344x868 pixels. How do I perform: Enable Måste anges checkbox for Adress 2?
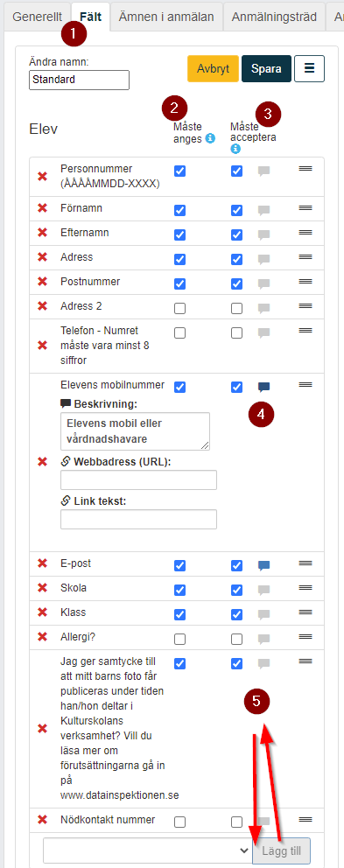(x=179, y=308)
